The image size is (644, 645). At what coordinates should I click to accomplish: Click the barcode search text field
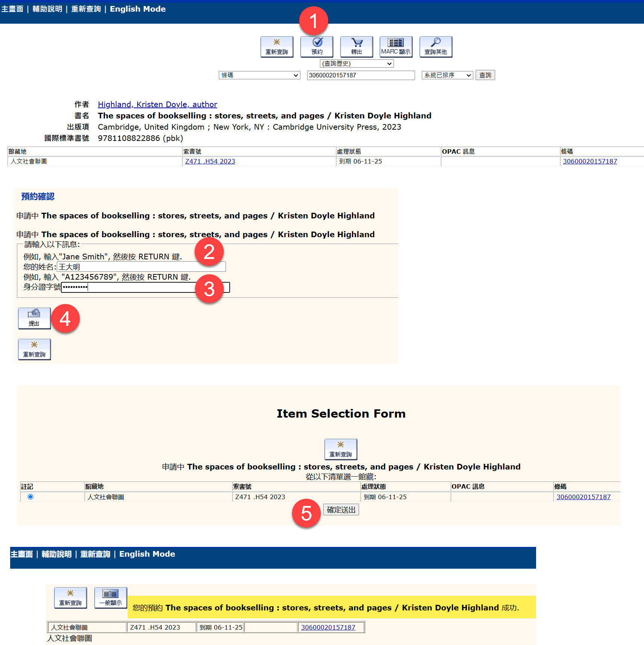(x=361, y=75)
